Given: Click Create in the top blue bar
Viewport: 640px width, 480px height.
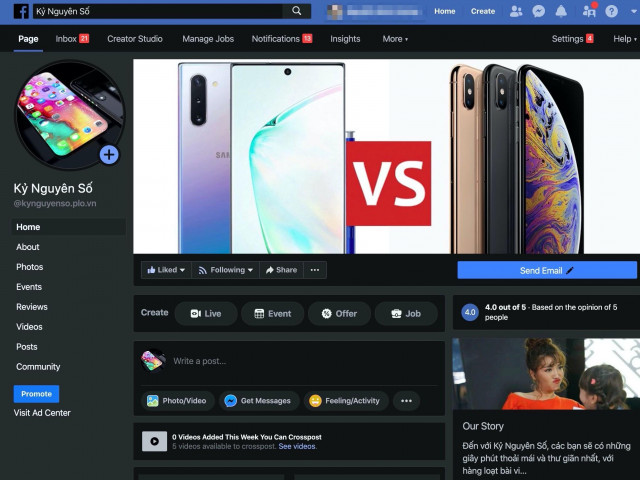Looking at the screenshot, I should (482, 11).
